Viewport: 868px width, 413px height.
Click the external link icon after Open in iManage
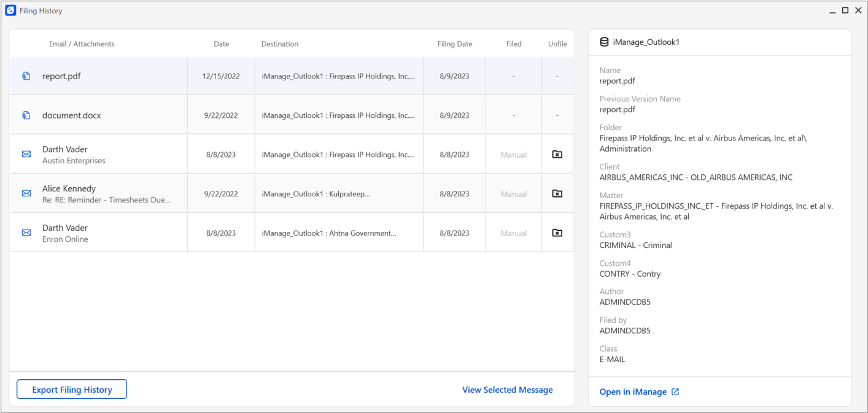pyautogui.click(x=675, y=392)
